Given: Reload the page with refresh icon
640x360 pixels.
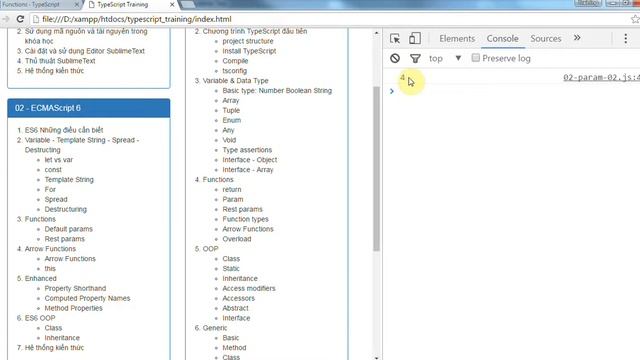Looking at the screenshot, I should point(20,19).
